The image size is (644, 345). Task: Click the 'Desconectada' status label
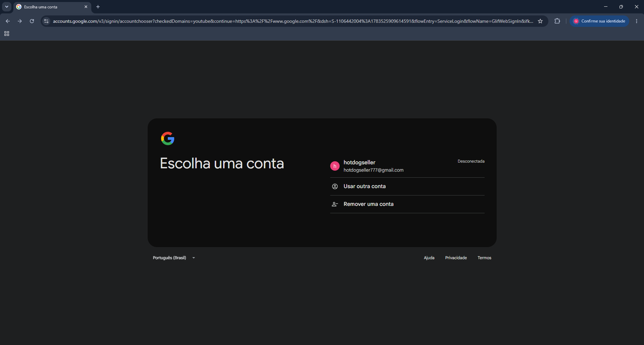click(x=471, y=161)
